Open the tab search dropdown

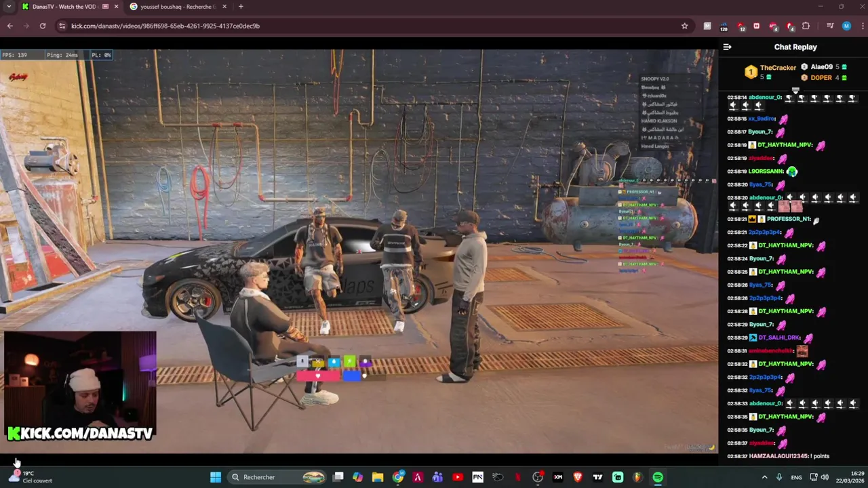[x=9, y=7]
